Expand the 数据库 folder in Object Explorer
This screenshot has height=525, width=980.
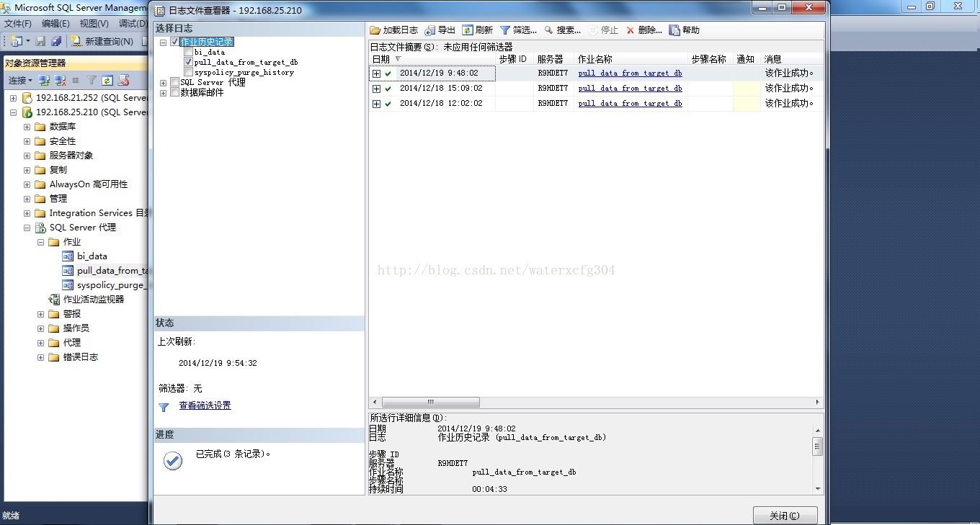coord(27,127)
